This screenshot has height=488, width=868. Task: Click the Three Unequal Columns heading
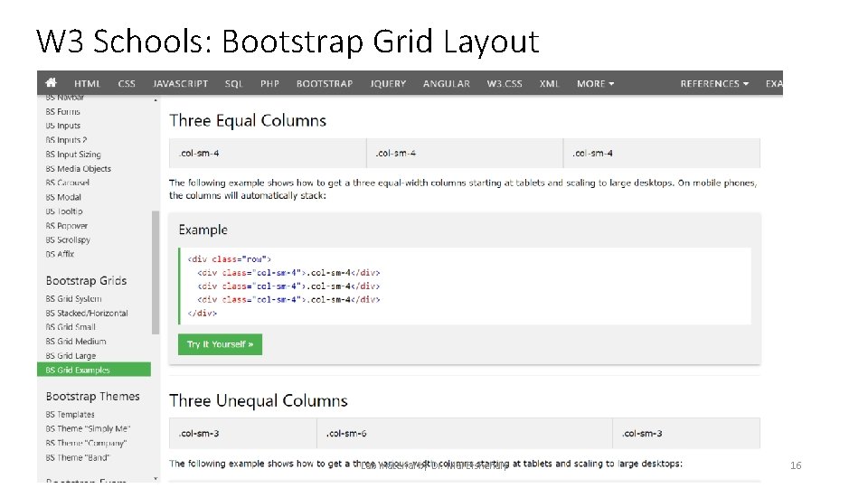tap(258, 400)
